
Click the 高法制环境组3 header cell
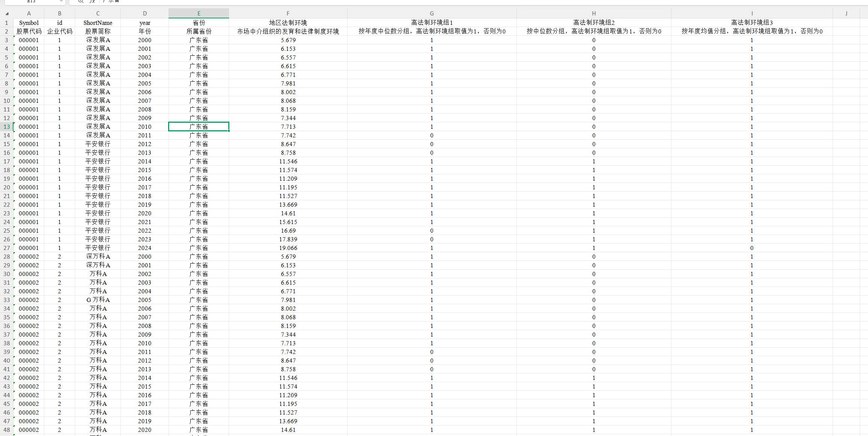pyautogui.click(x=751, y=23)
